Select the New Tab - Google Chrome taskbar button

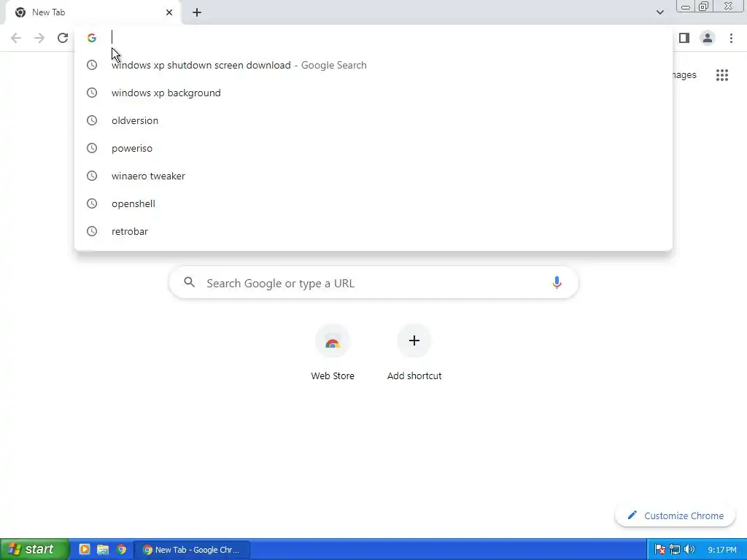(192, 550)
